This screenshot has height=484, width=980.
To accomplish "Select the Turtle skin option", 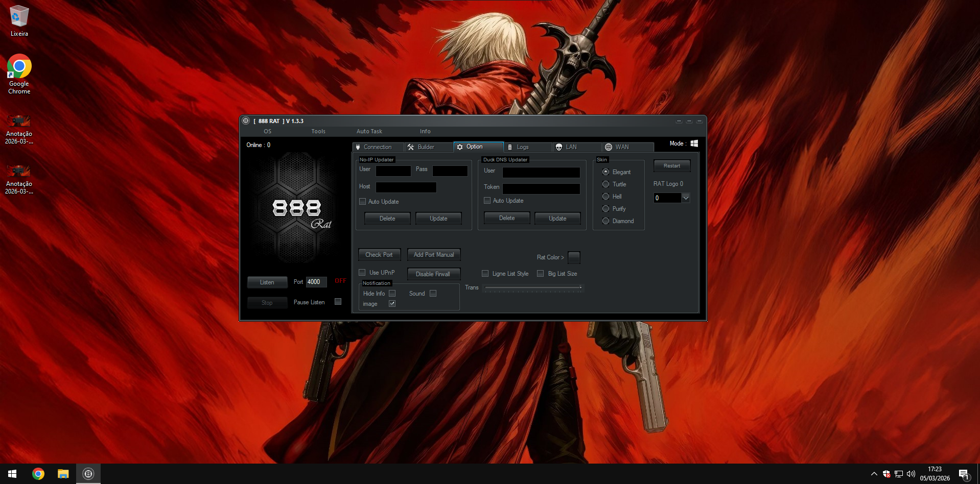I will pos(606,184).
